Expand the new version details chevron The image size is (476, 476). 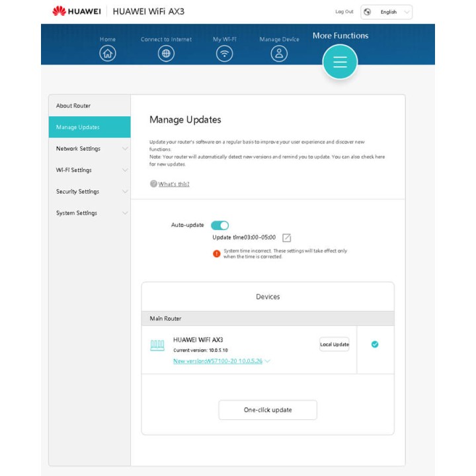click(x=268, y=361)
